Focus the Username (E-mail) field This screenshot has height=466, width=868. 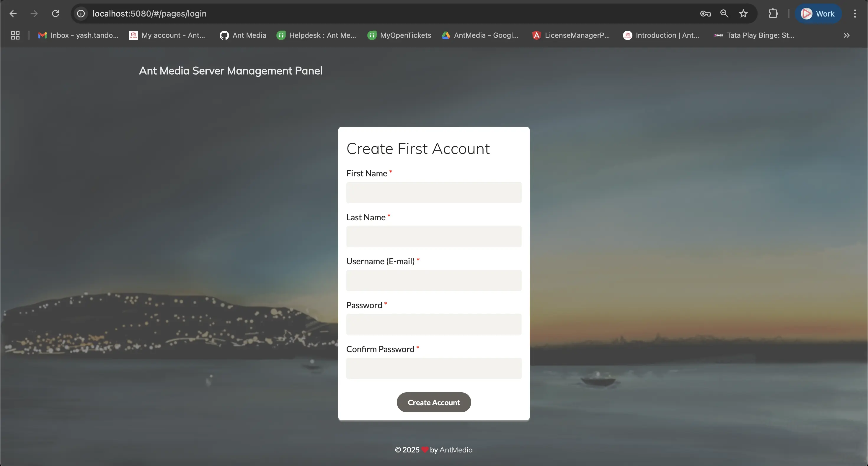(x=434, y=280)
